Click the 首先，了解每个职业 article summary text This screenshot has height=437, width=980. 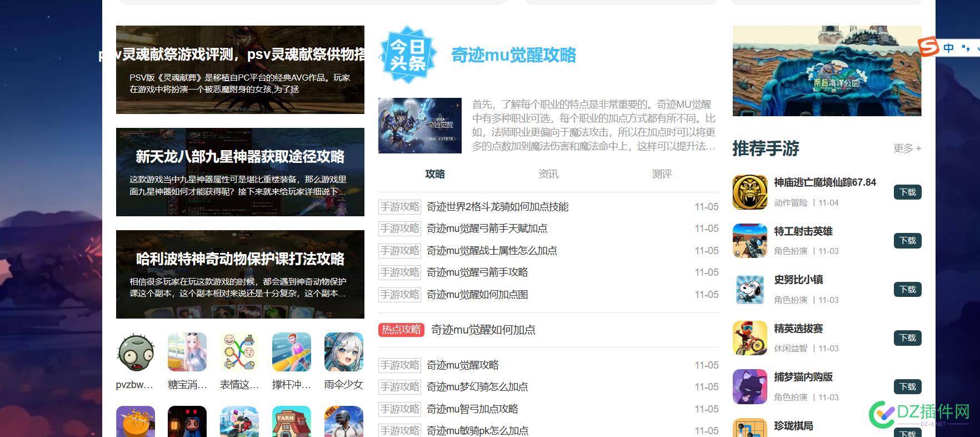[x=594, y=125]
